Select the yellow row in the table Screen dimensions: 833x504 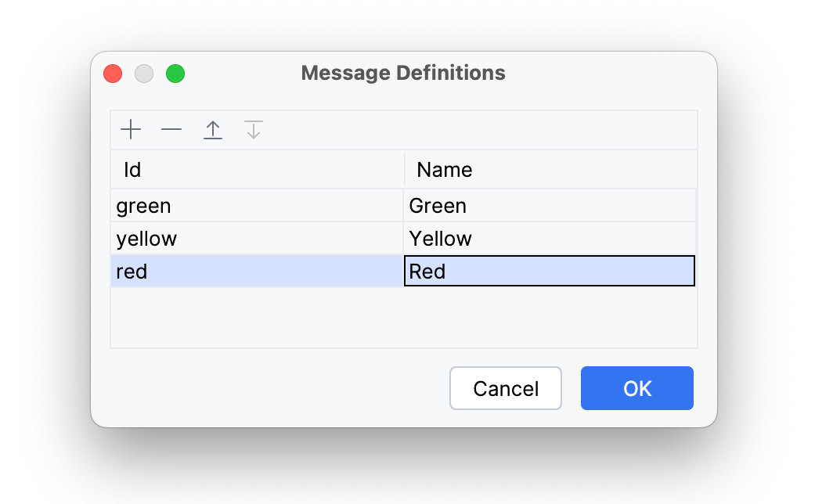[x=235, y=238]
